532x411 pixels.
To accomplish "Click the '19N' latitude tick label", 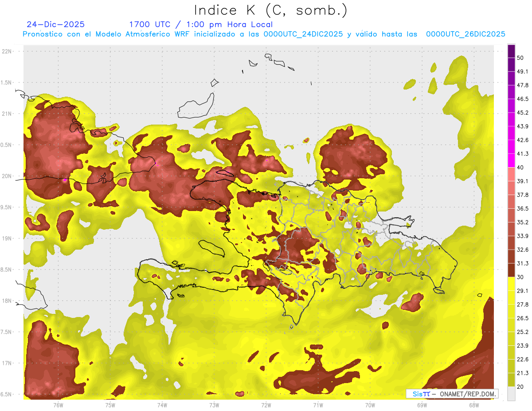I will (x=7, y=239).
